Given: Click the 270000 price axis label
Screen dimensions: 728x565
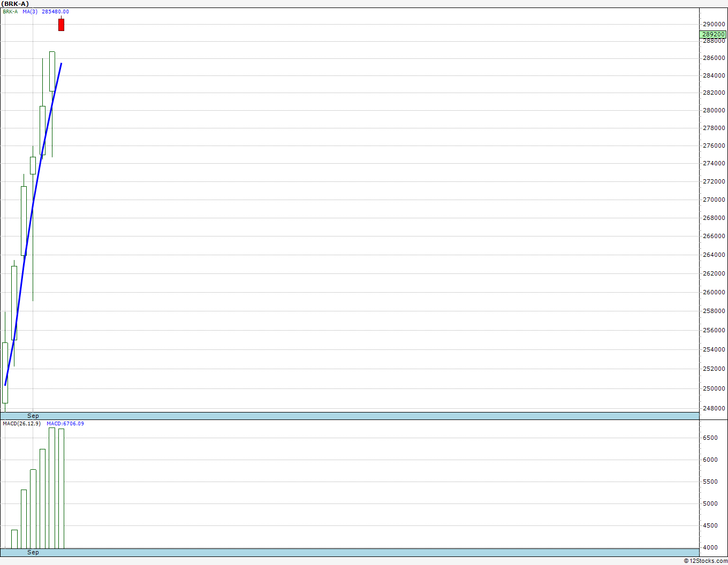Looking at the screenshot, I should pos(714,200).
